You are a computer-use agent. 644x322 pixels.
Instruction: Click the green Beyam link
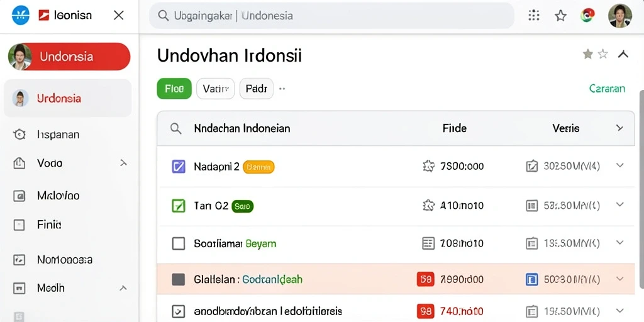(261, 243)
